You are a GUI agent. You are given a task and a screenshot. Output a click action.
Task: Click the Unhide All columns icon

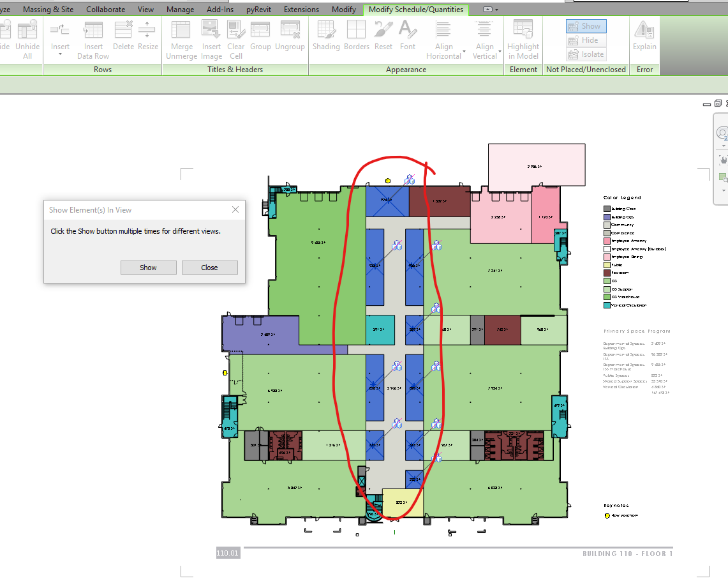click(27, 30)
